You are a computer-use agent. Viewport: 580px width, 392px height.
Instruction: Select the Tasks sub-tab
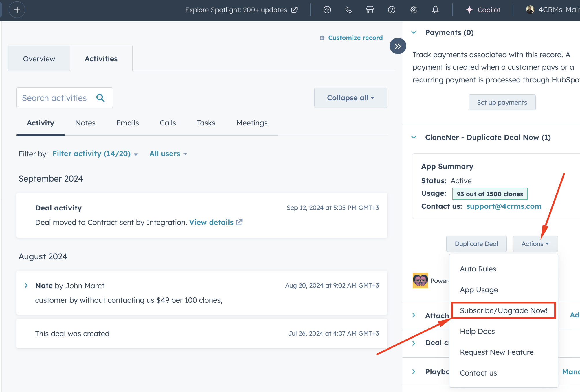click(x=206, y=123)
